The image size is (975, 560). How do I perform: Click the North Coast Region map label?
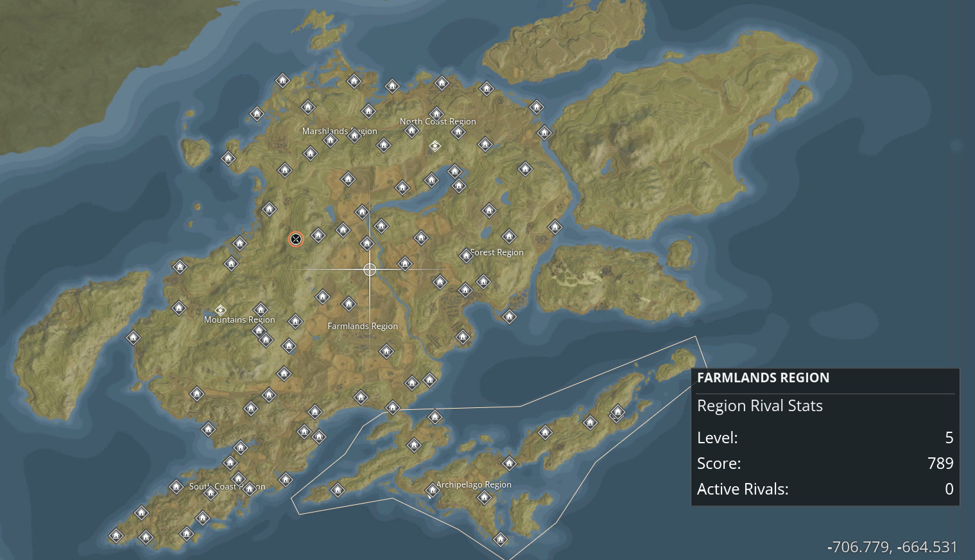438,121
